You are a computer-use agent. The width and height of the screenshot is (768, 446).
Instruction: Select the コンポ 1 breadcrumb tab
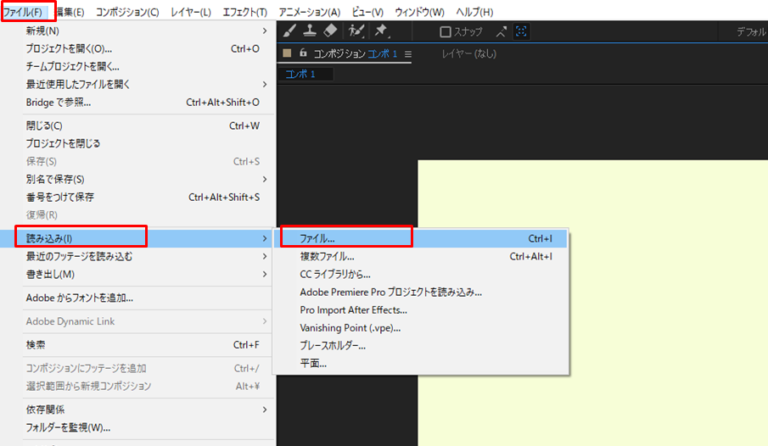pos(300,74)
